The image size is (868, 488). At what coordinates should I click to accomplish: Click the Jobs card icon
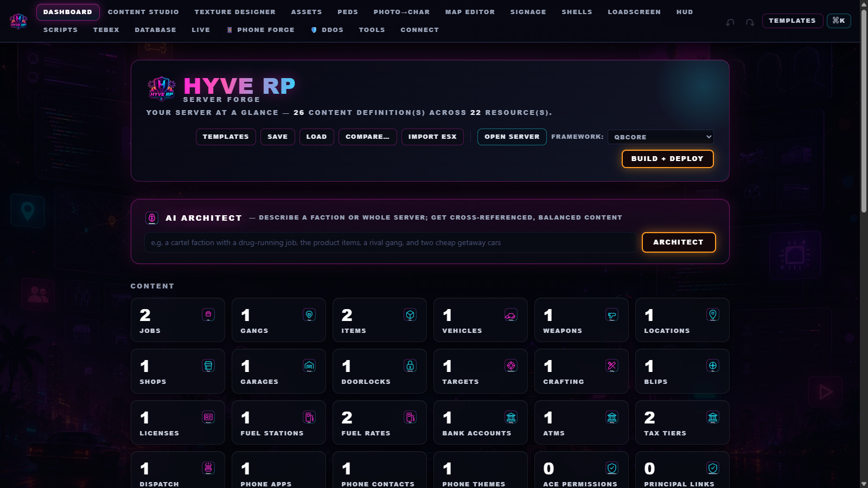pyautogui.click(x=208, y=314)
